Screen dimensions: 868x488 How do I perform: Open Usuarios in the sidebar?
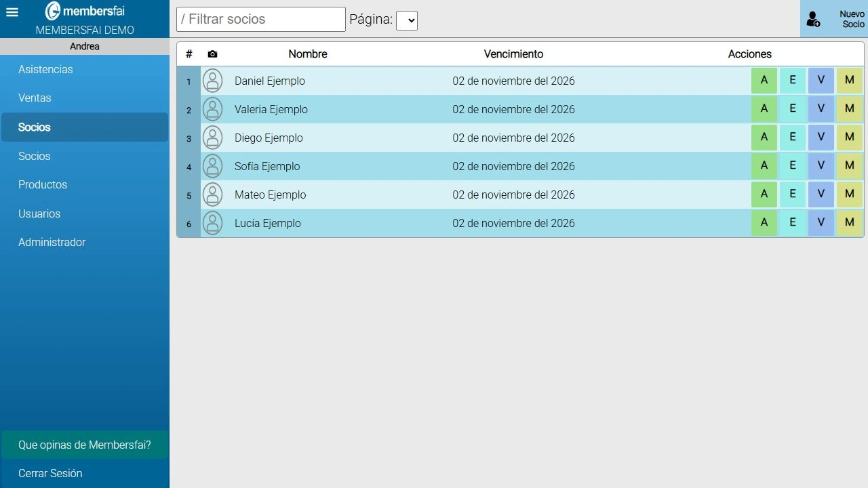85,213
